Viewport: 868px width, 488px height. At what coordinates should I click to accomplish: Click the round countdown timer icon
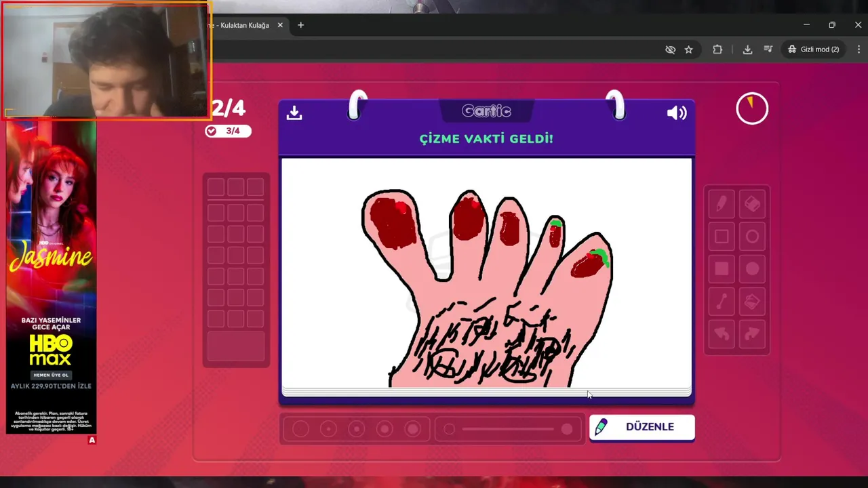click(752, 108)
